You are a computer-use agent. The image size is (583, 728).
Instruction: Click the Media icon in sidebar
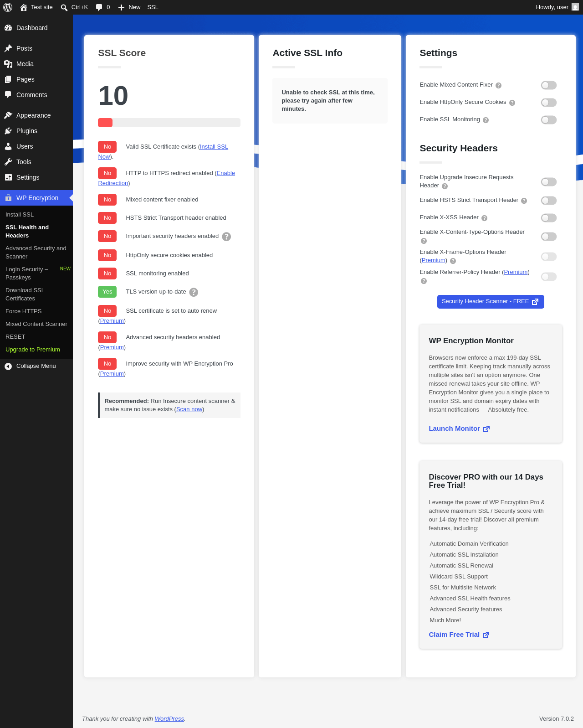pyautogui.click(x=8, y=64)
